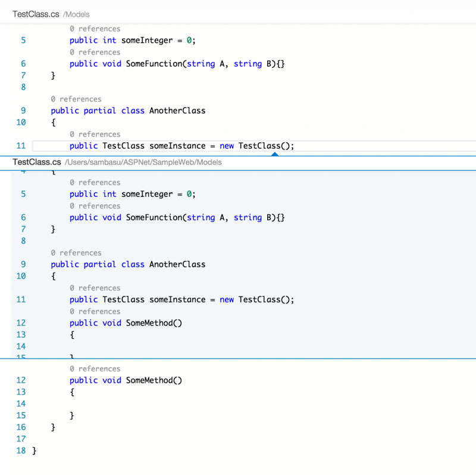Open references lens above SomeMethod in peek view
476x475 pixels.
(95, 311)
